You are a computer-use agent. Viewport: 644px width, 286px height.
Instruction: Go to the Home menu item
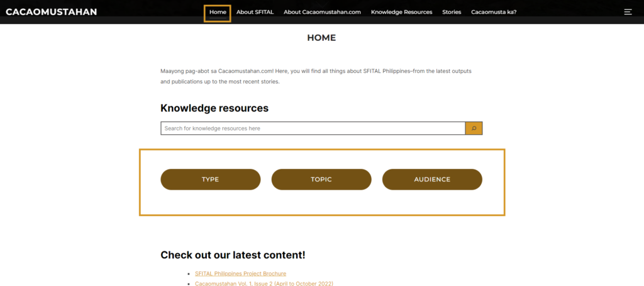(218, 13)
